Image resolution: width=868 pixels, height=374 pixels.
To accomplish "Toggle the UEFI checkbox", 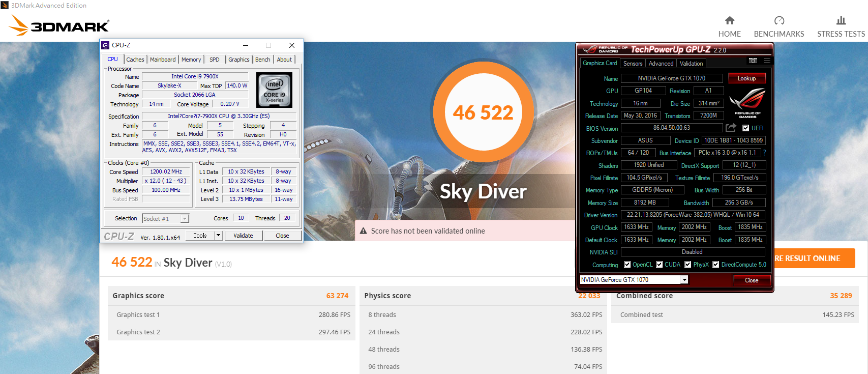I will point(745,128).
